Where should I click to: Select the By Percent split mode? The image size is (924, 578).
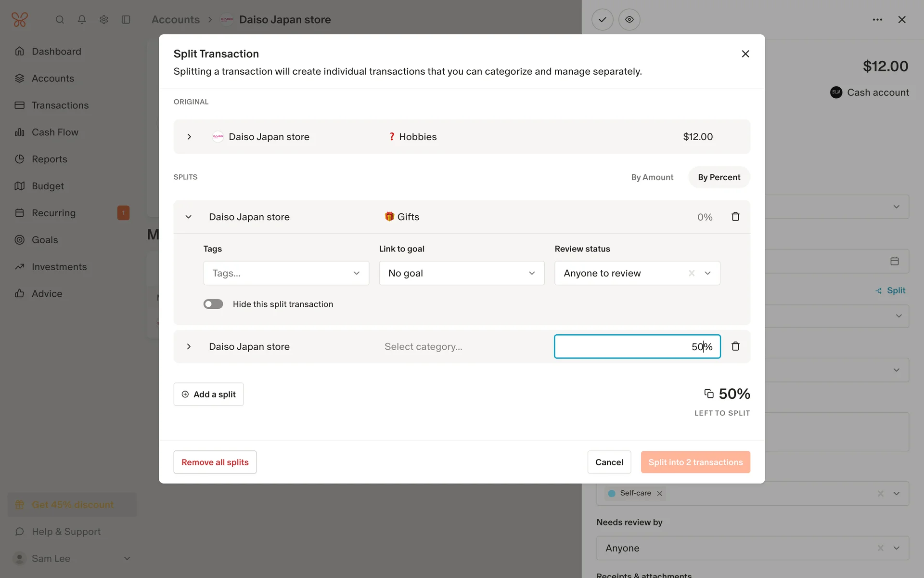[719, 177]
